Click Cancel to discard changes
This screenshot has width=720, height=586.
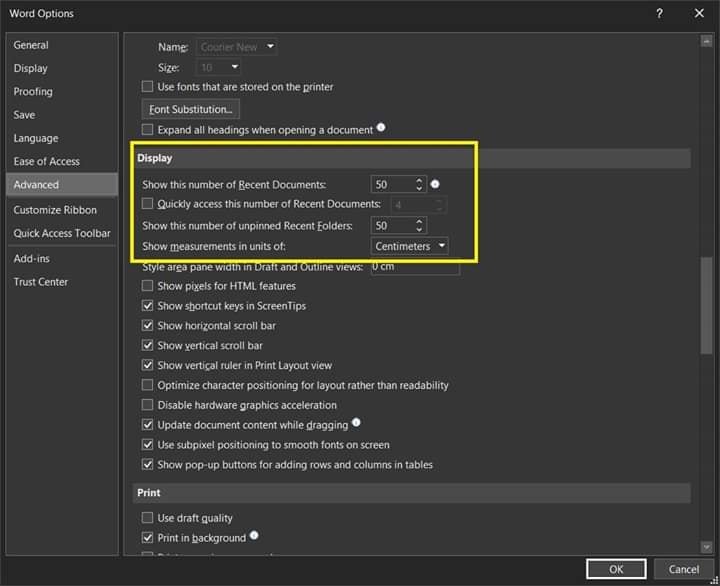click(683, 569)
